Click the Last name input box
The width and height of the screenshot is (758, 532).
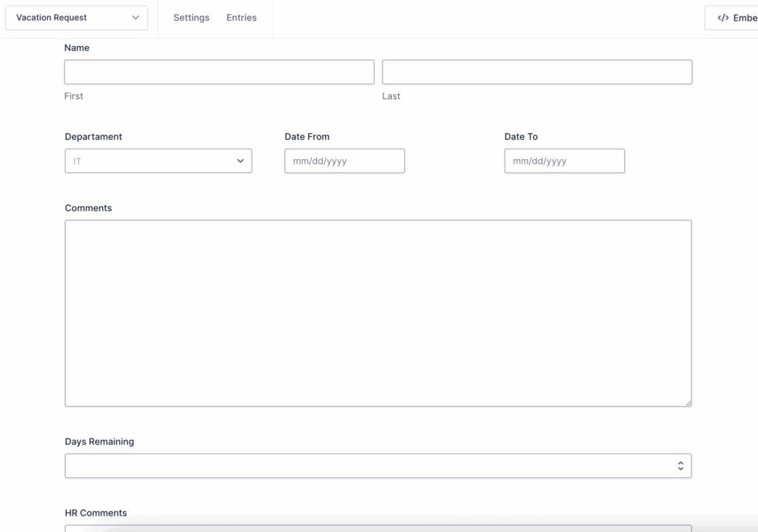[x=536, y=72]
